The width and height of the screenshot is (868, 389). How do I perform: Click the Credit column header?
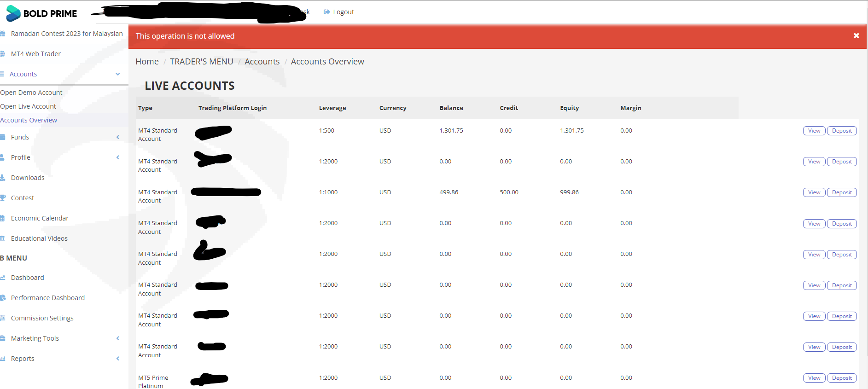509,108
